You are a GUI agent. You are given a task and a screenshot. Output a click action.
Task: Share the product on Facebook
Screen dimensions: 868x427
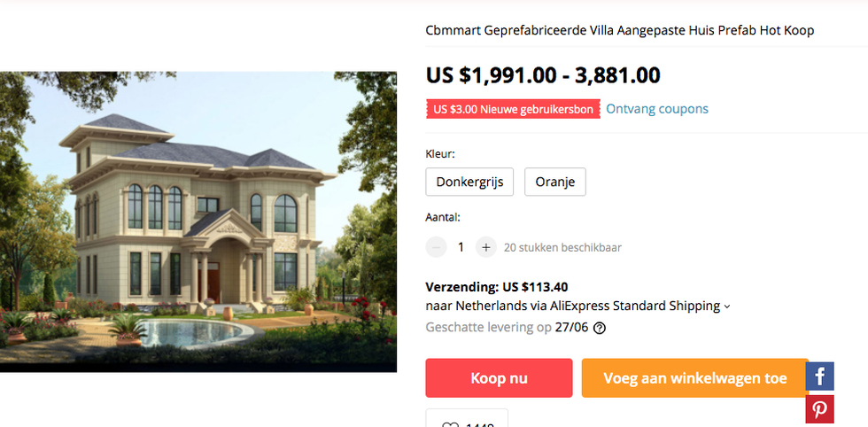point(819,377)
